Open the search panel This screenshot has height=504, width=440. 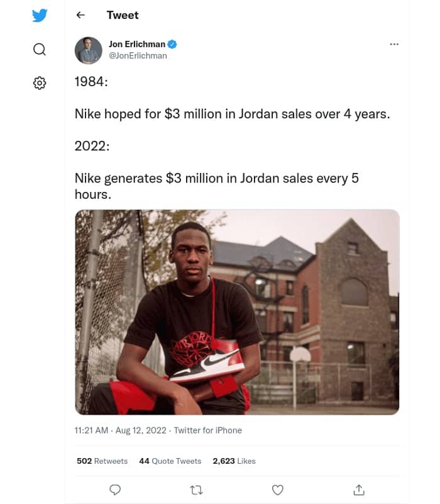coord(40,48)
